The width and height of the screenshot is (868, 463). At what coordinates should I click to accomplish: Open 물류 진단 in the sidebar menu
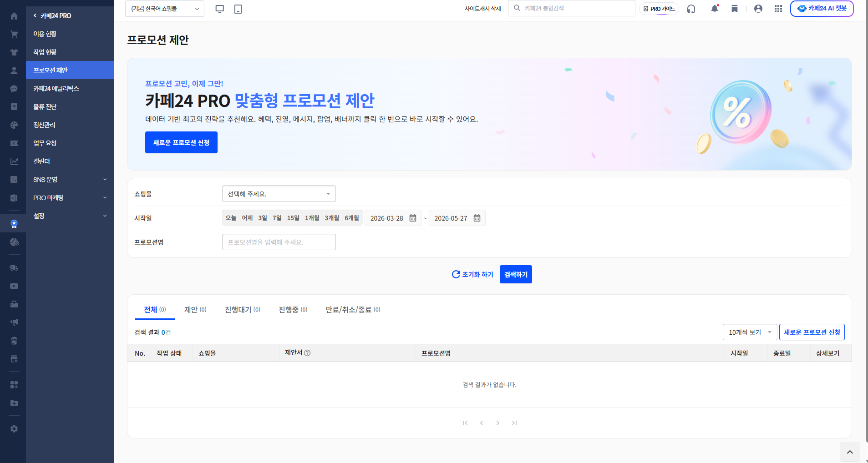(x=70, y=107)
